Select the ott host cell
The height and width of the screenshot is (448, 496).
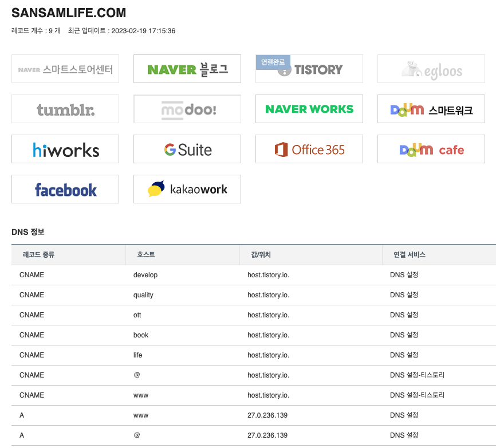[x=137, y=315]
